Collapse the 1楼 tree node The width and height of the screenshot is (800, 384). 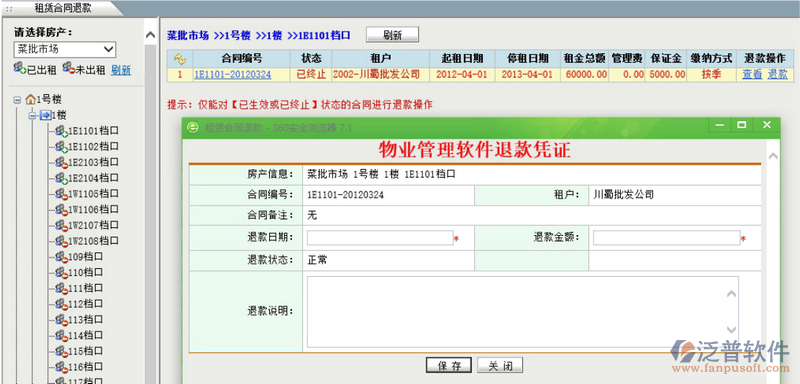tap(33, 116)
